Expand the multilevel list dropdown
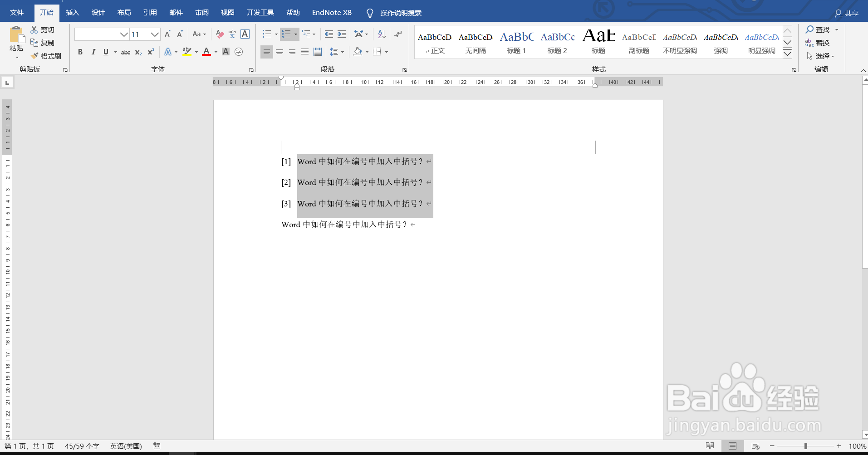 314,34
